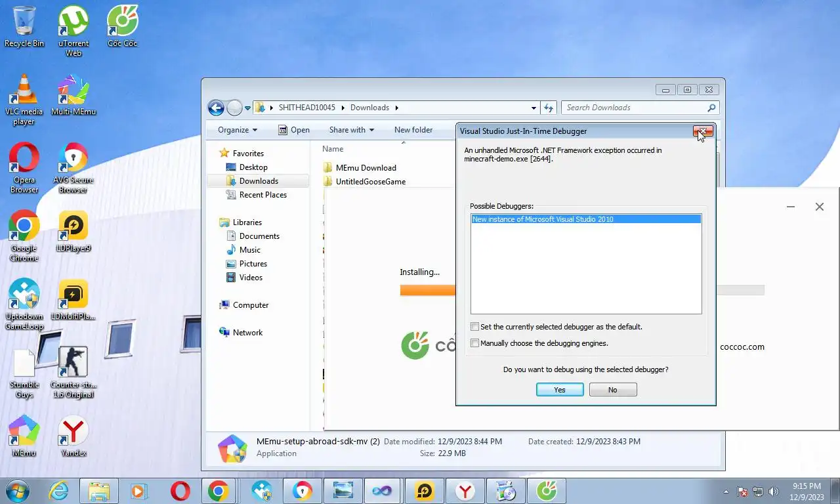840x504 pixels.
Task: Click the Explorer Back navigation button
Action: pyautogui.click(x=216, y=108)
